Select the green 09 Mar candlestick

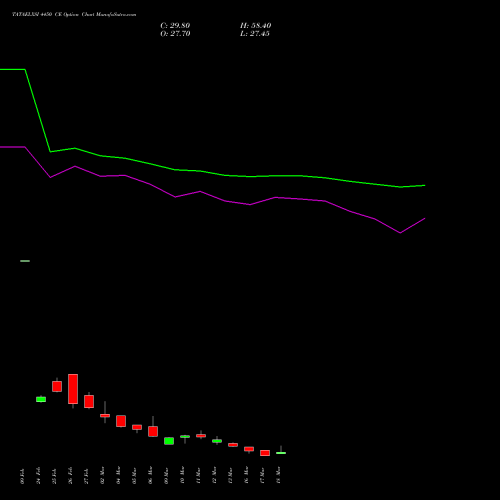[x=169, y=441]
